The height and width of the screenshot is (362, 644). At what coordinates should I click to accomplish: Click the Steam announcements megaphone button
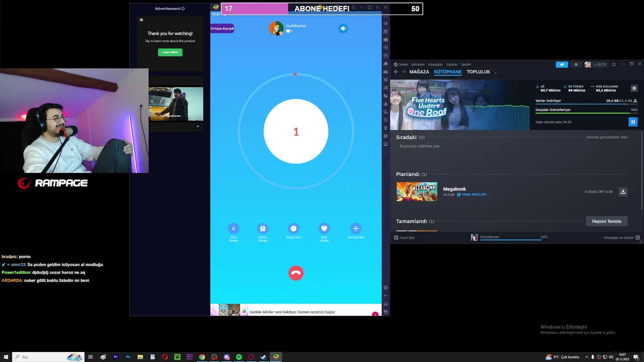point(562,64)
